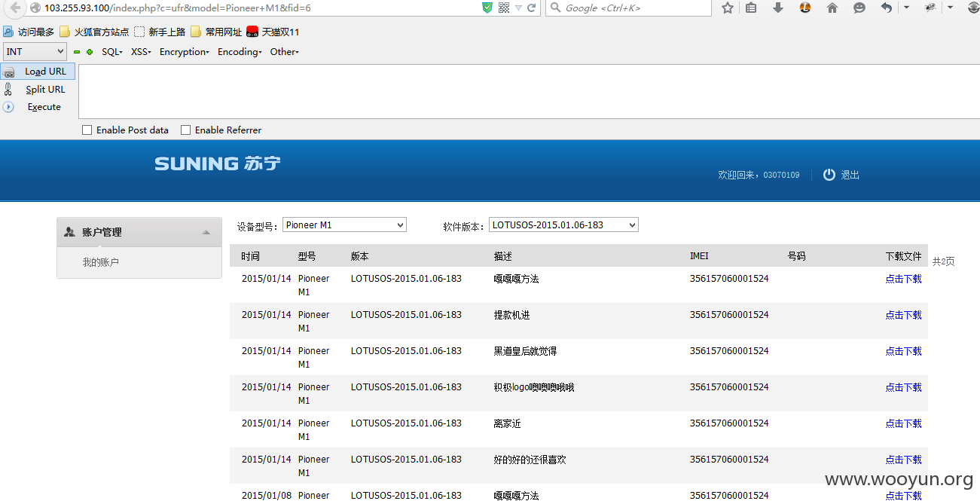Click the undo arrow toolbar icon
This screenshot has height=501, width=980.
pos(887,8)
